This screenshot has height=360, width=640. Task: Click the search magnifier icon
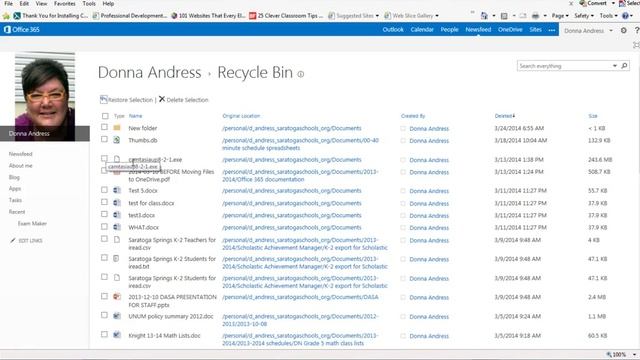tap(624, 66)
